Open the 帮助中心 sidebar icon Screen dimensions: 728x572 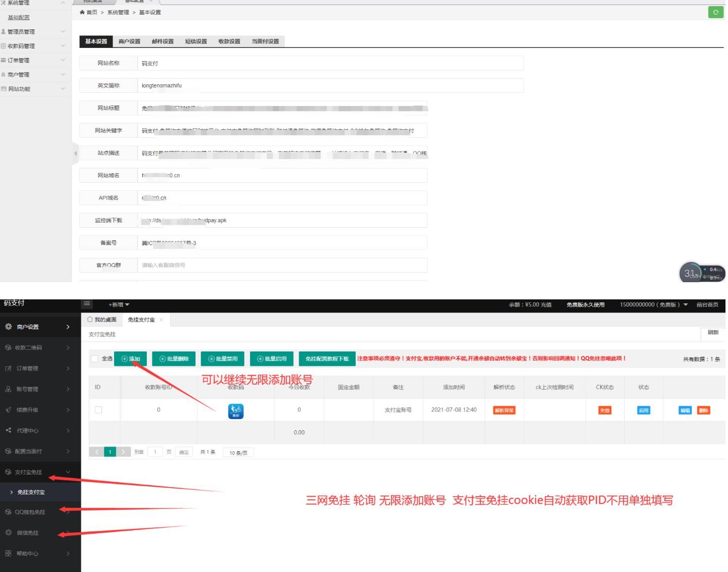[x=9, y=553]
